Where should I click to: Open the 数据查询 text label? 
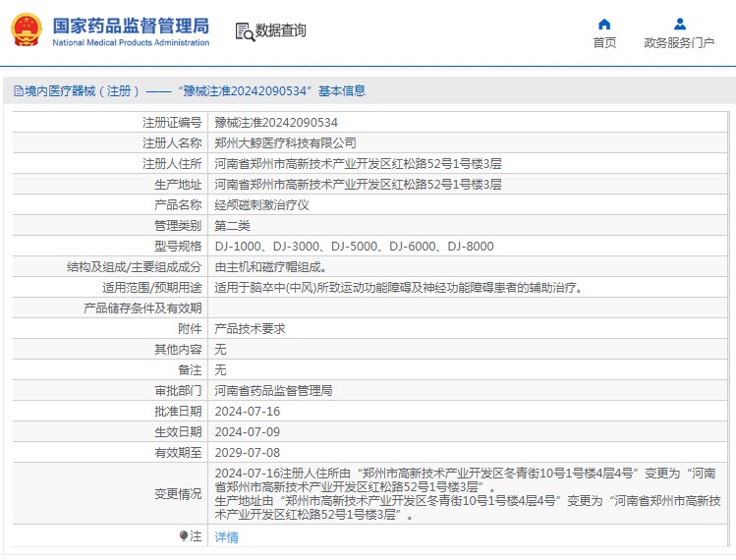[x=281, y=31]
